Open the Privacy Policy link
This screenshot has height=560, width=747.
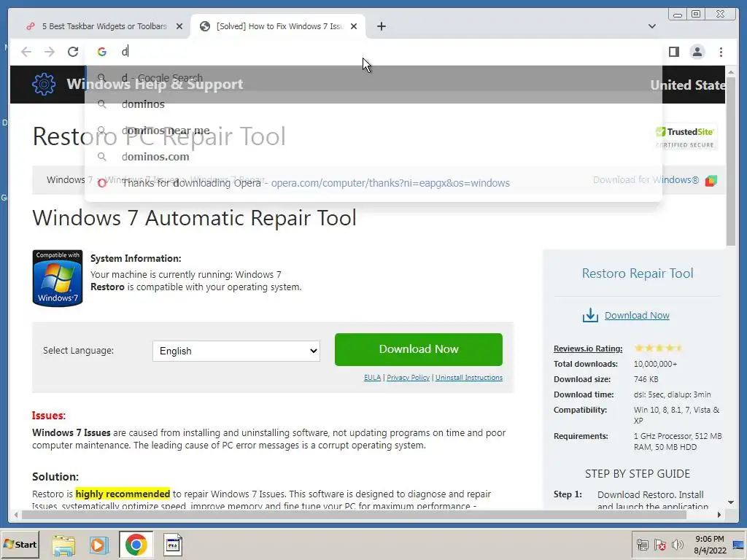[408, 378]
